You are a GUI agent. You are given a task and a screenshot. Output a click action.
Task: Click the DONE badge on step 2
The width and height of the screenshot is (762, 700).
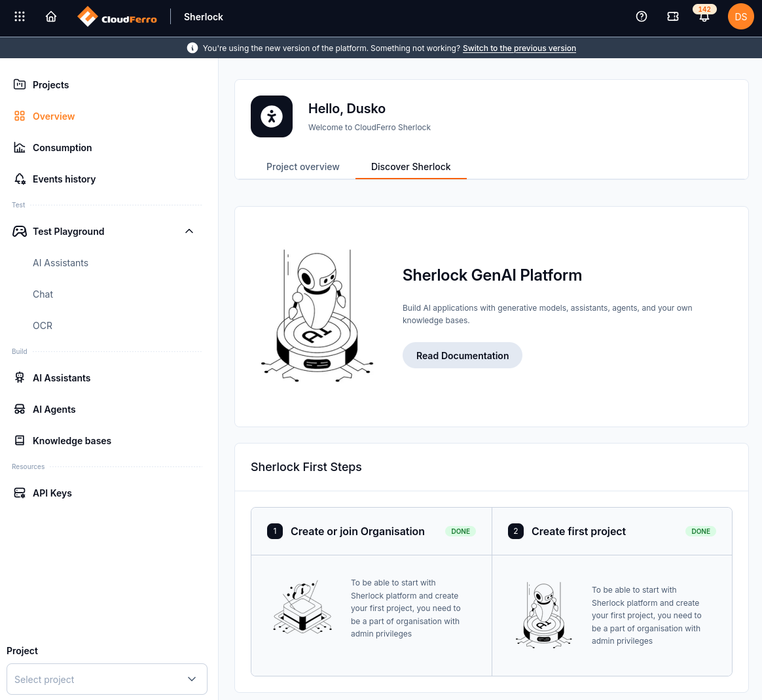click(700, 531)
